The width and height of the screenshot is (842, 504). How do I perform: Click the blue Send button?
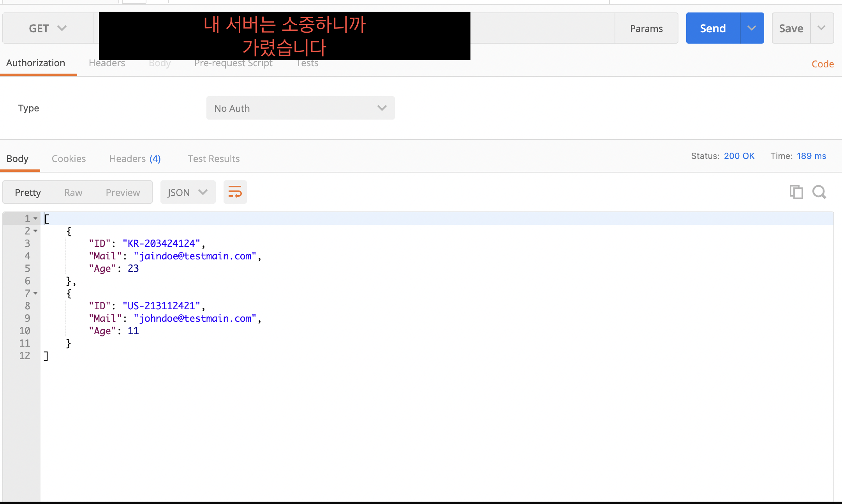(713, 28)
